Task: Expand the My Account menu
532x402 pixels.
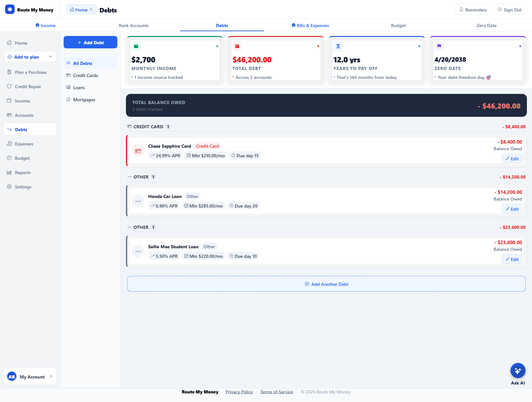Action: (x=30, y=376)
